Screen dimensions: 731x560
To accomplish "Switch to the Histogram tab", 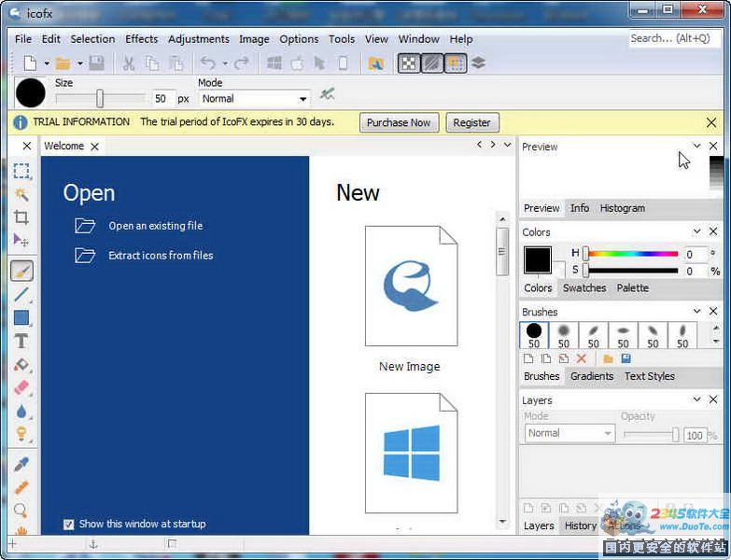I will pos(623,208).
